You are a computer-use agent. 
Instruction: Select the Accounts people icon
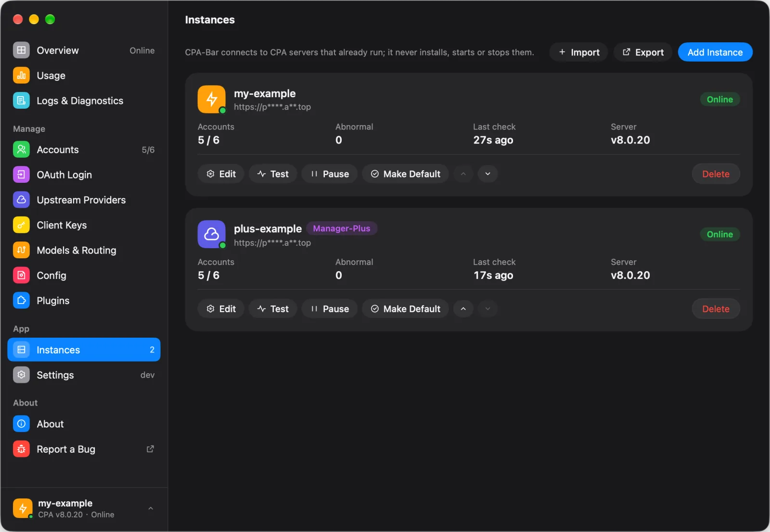(21, 150)
